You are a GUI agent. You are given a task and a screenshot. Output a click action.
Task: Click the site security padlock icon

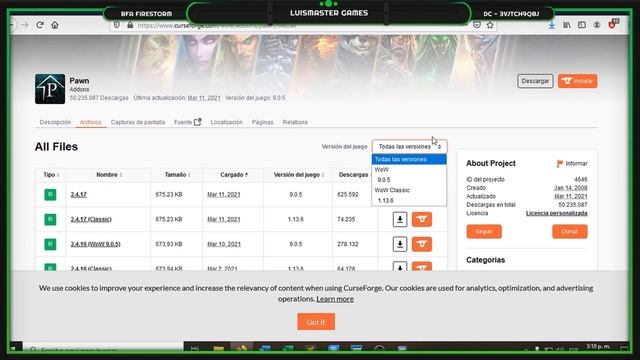[x=130, y=25]
